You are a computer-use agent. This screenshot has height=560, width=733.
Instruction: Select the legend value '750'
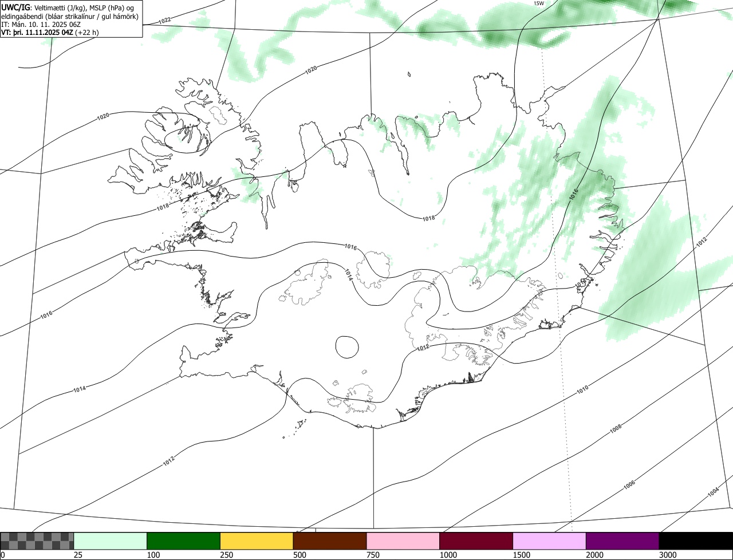pos(372,554)
